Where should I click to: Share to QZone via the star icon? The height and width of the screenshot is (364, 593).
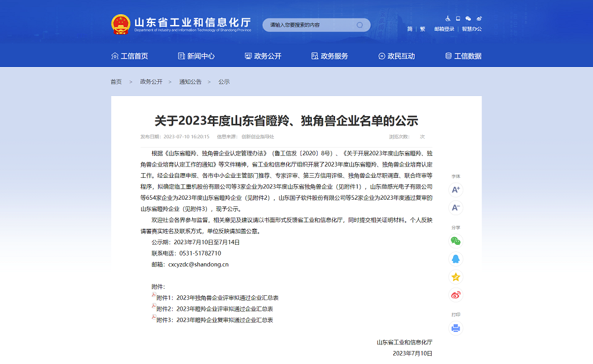click(455, 277)
